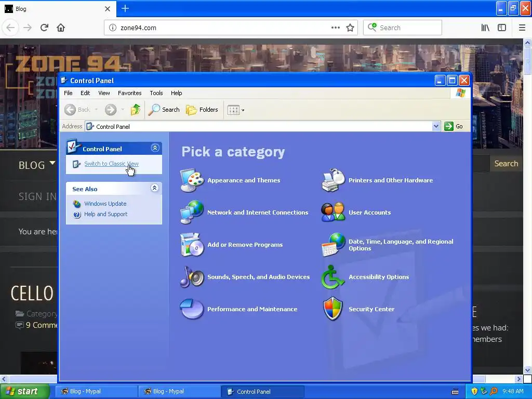Viewport: 532px width, 399px height.
Task: Click the clock showing 9:48 AM
Action: [513, 391]
